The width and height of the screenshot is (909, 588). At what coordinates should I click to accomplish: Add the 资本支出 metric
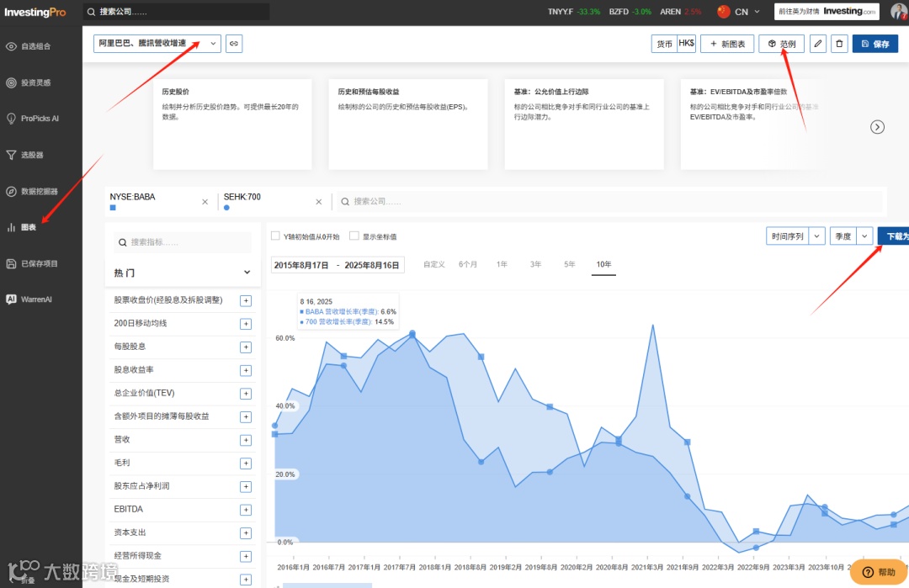point(246,533)
